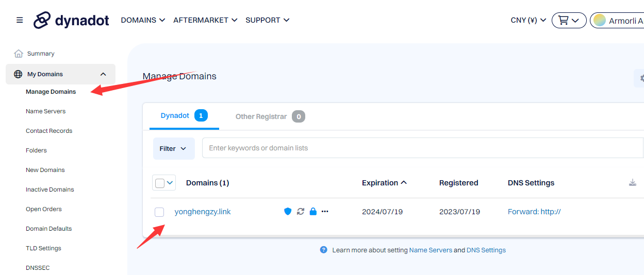Sort by the Expiration column

[x=384, y=183]
